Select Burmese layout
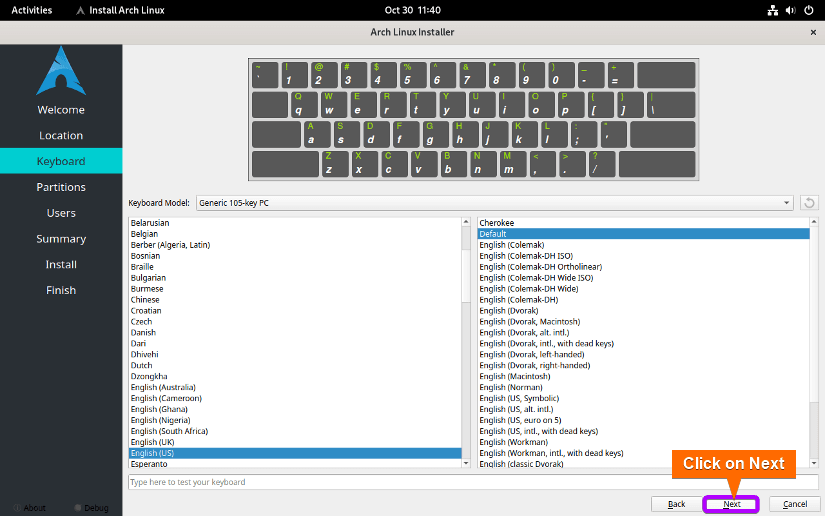Image resolution: width=825 pixels, height=516 pixels. [295, 289]
